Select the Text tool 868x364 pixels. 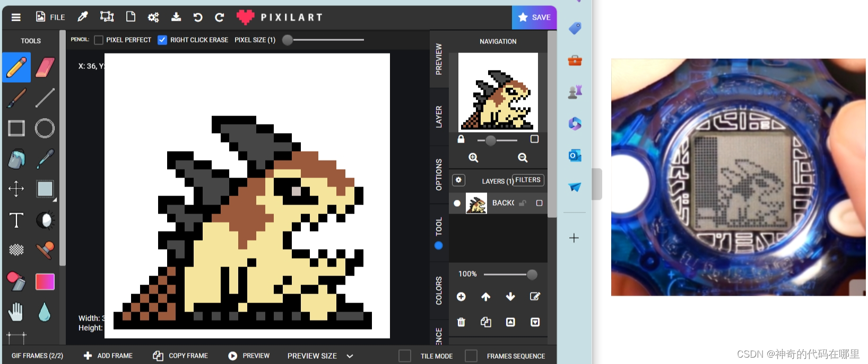coord(16,220)
